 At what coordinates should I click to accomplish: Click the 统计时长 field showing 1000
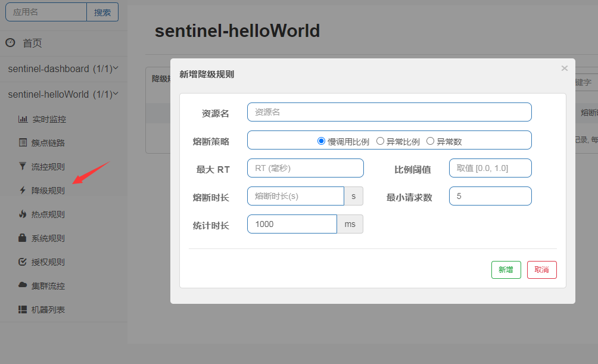coord(292,224)
